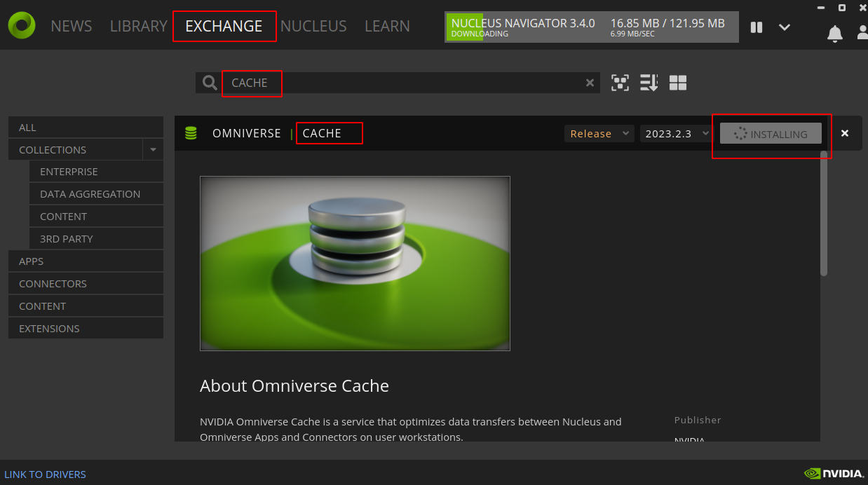Click the green Cache stack icon
This screenshot has height=485, width=868.
point(191,133)
